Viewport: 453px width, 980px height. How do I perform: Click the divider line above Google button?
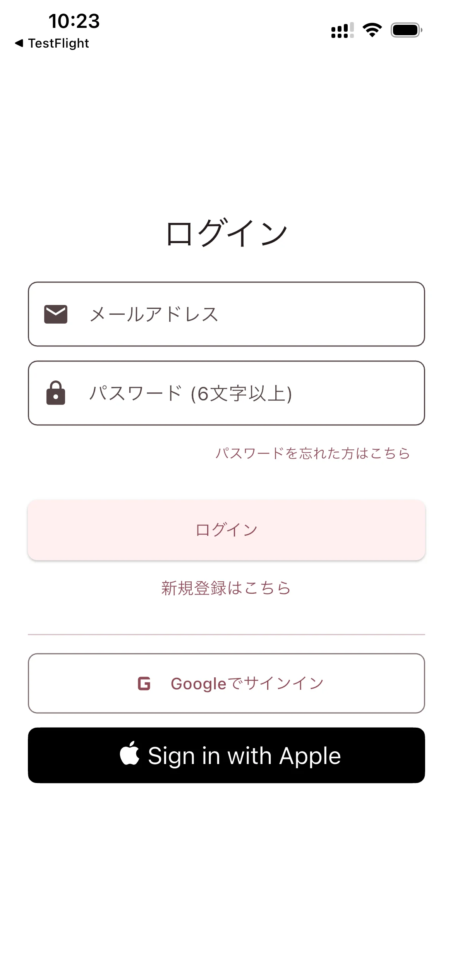point(226,635)
